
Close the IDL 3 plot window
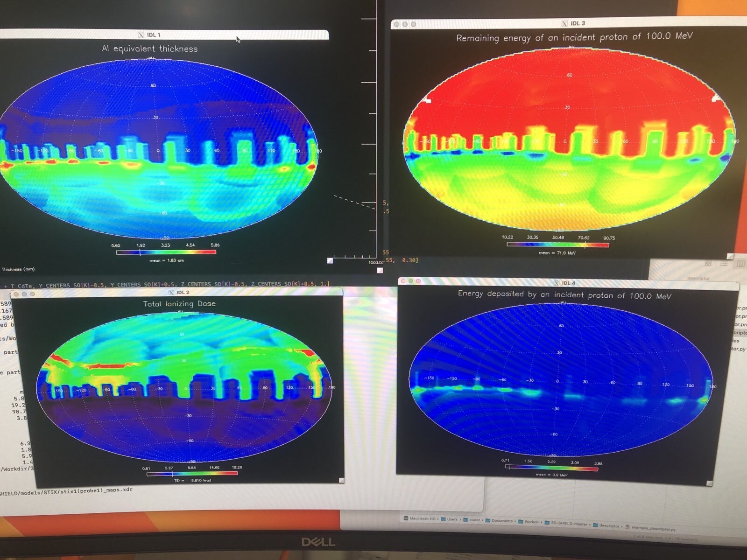(x=397, y=24)
